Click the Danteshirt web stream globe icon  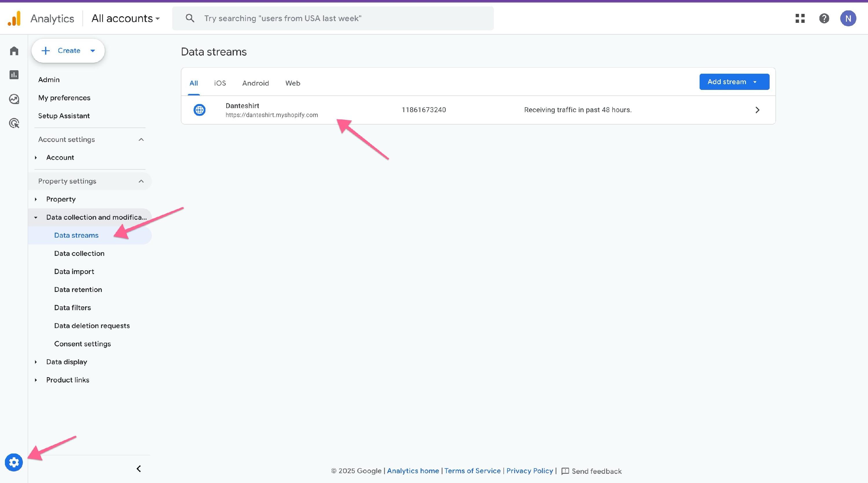(x=199, y=110)
